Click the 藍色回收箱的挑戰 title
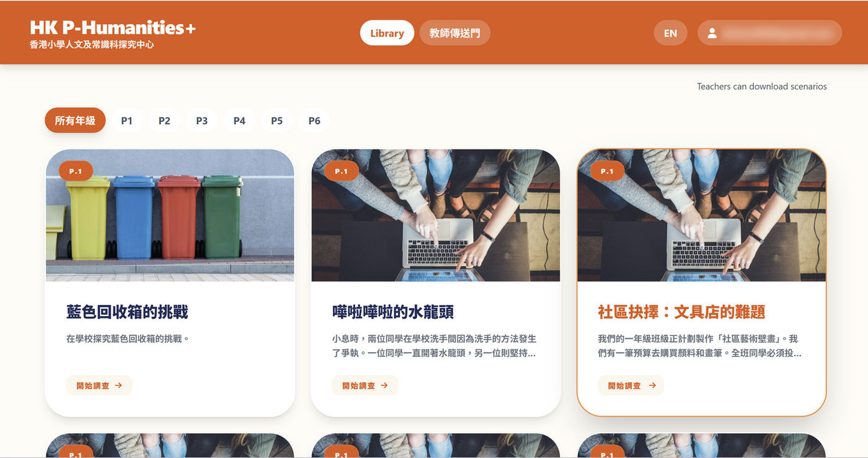Image resolution: width=868 pixels, height=458 pixels. coord(127,312)
